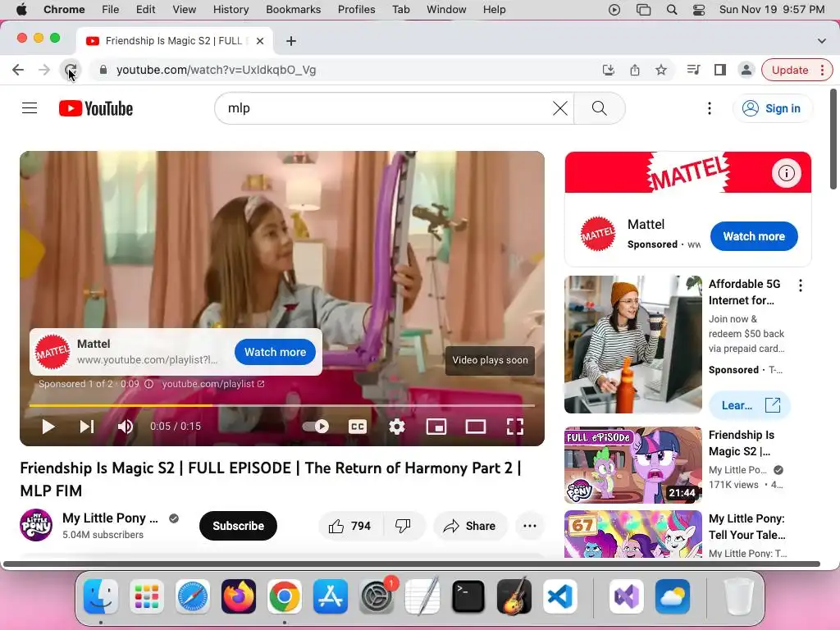Open Terminal from the Dock

468,596
